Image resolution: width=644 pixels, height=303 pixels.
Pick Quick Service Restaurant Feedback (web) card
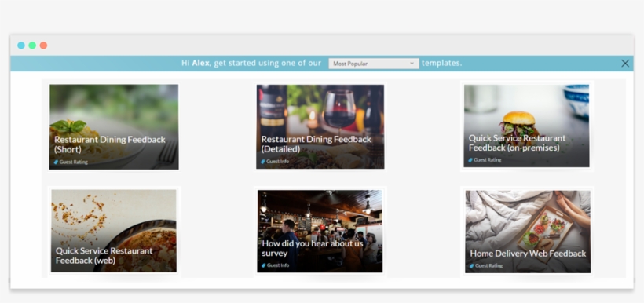[x=114, y=230]
